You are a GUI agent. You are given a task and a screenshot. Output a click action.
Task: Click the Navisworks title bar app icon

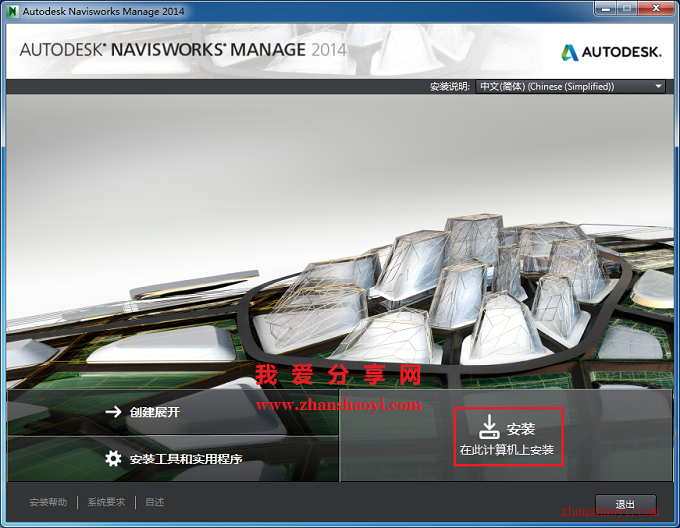[13, 11]
